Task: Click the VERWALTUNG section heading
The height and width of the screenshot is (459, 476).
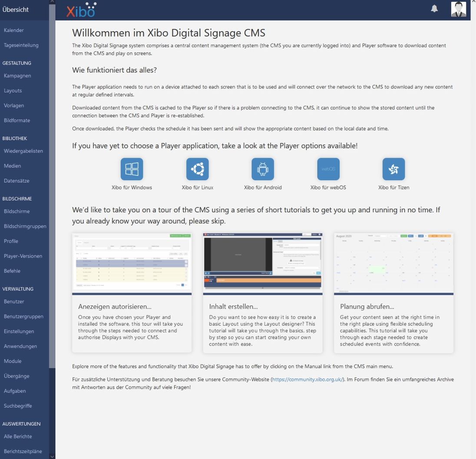Action: (18, 289)
